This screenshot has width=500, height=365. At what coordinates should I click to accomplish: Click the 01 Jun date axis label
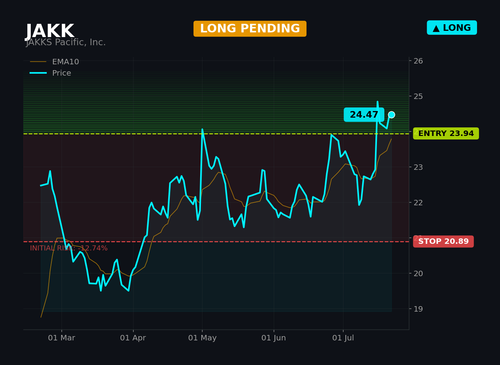point(274,338)
